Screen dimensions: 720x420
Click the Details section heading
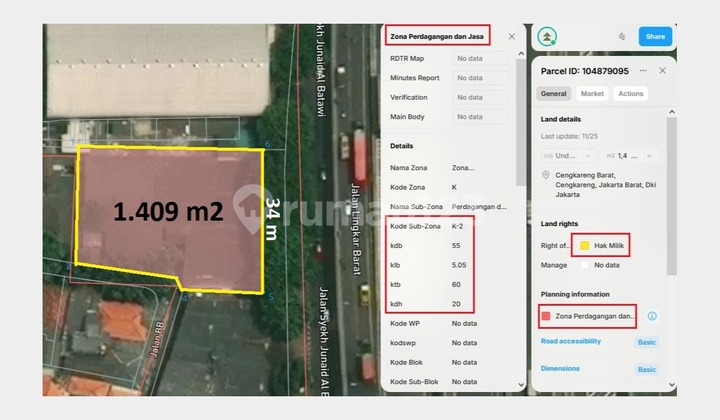click(x=401, y=146)
